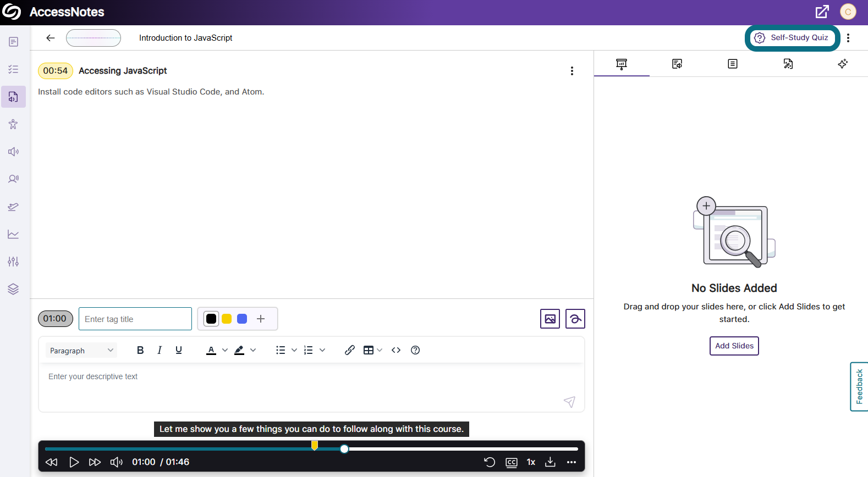
Task: Toggle bold formatting
Action: [x=140, y=350]
